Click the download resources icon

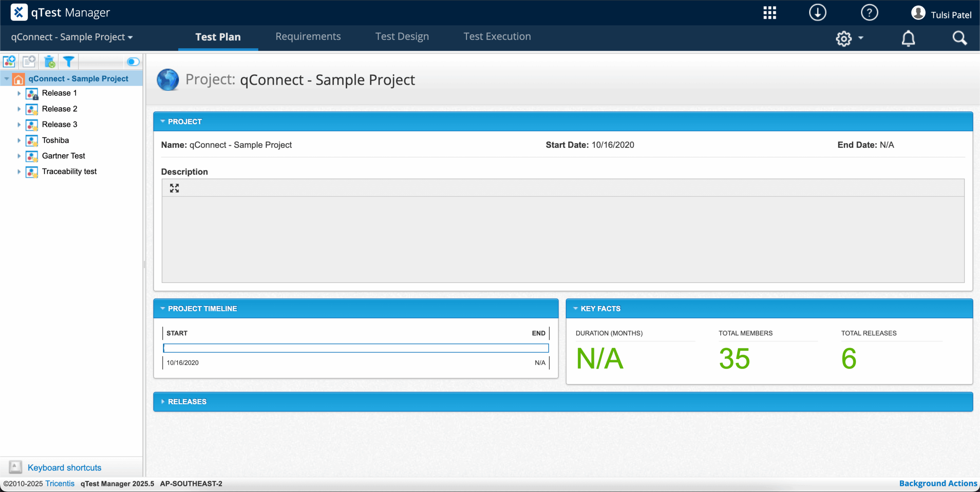pyautogui.click(x=817, y=13)
